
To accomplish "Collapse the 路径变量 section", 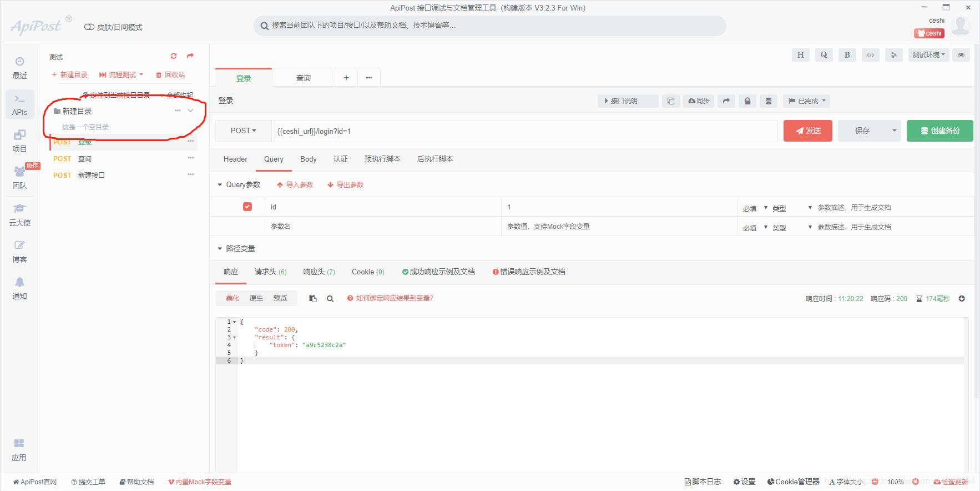I will 220,248.
